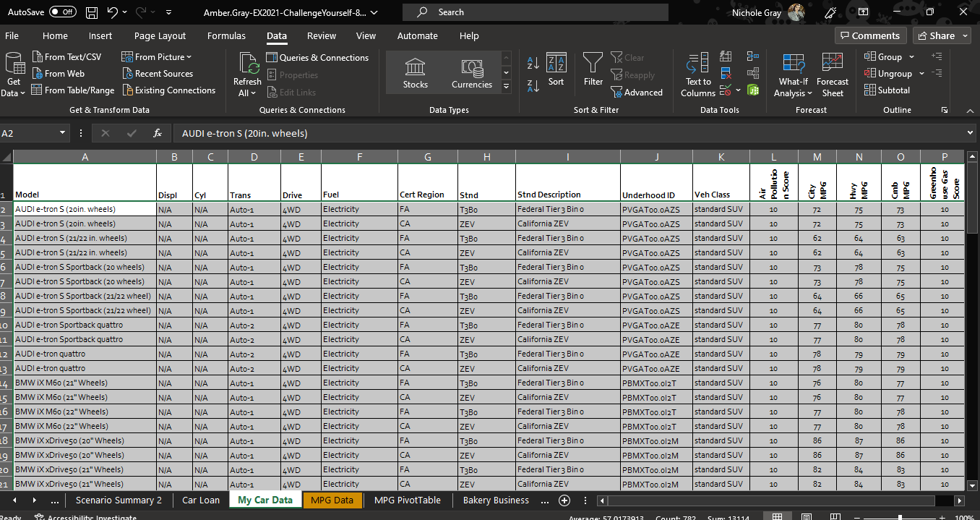This screenshot has height=520, width=980.
Task: Switch to the Formulas ribbon tab
Action: pos(226,35)
